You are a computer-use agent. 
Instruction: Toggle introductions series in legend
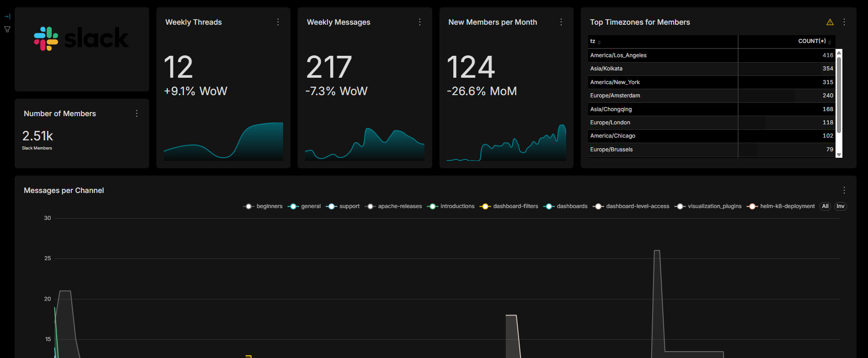click(x=451, y=206)
